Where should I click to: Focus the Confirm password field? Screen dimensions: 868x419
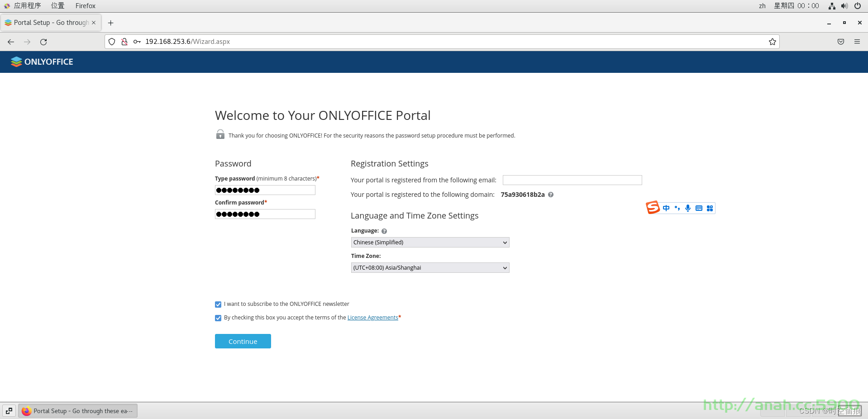265,214
